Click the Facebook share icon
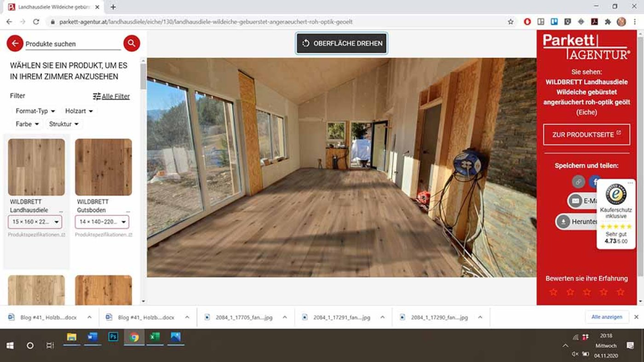 [595, 181]
